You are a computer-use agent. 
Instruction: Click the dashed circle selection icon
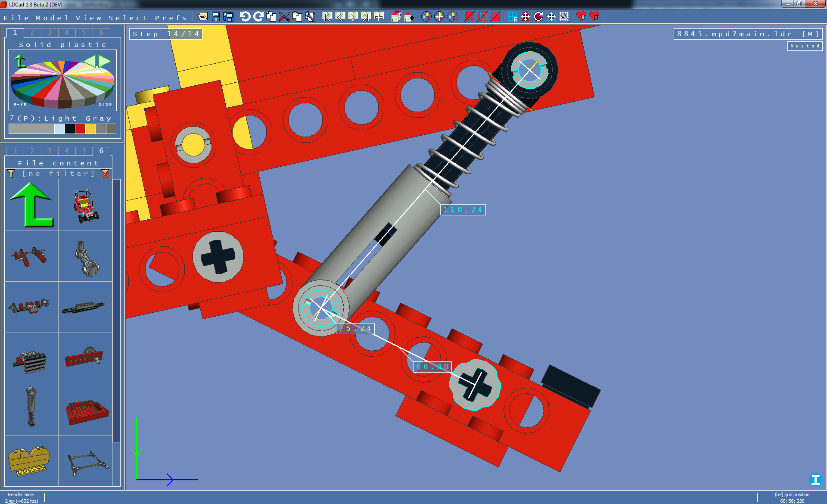click(x=452, y=17)
